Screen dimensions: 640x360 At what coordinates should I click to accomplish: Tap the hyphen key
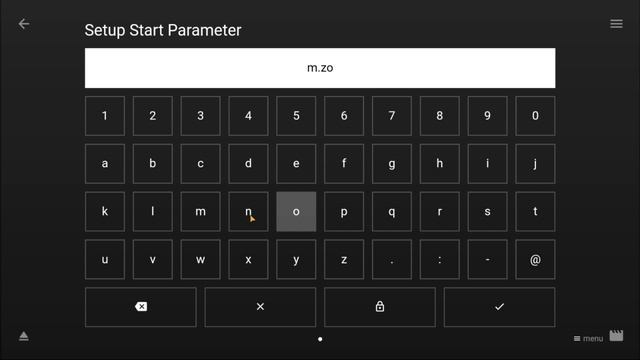tap(488, 259)
